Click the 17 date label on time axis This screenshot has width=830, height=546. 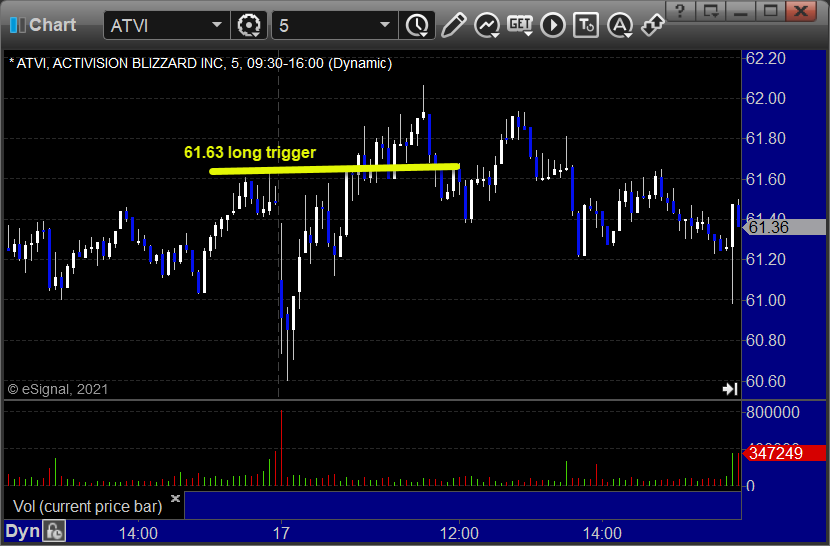pos(281,533)
